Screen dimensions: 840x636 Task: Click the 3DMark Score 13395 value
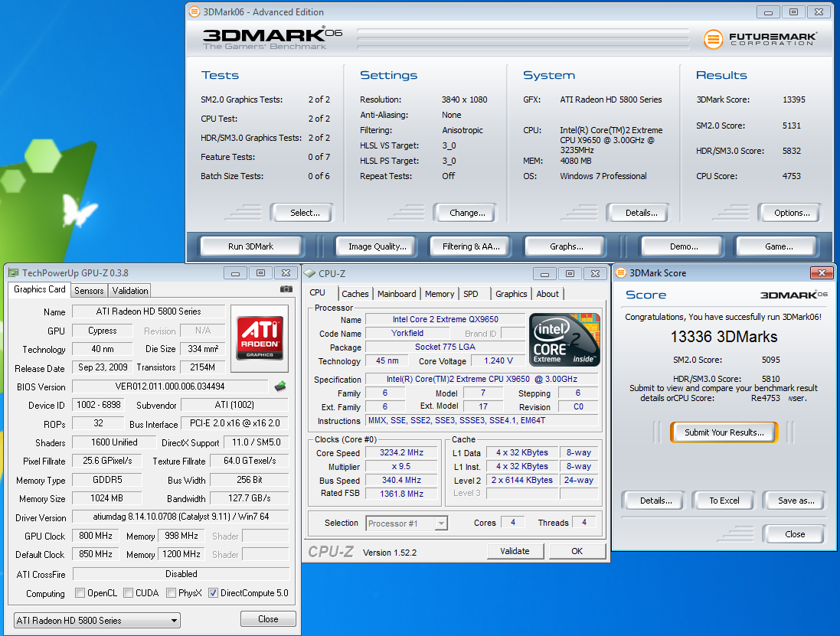793,99
